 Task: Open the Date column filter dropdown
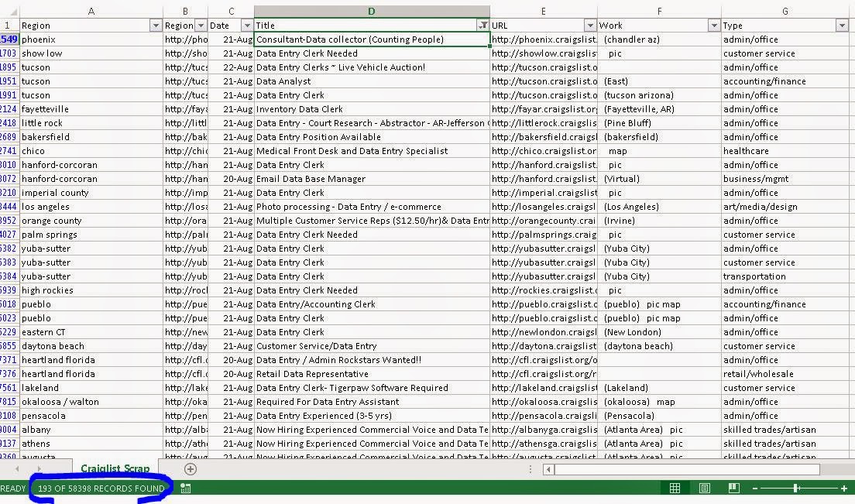tap(247, 26)
